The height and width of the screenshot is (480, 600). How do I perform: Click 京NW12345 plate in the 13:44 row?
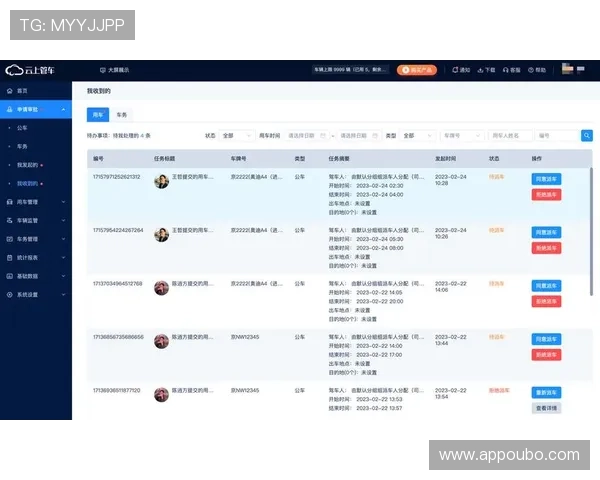point(245,337)
